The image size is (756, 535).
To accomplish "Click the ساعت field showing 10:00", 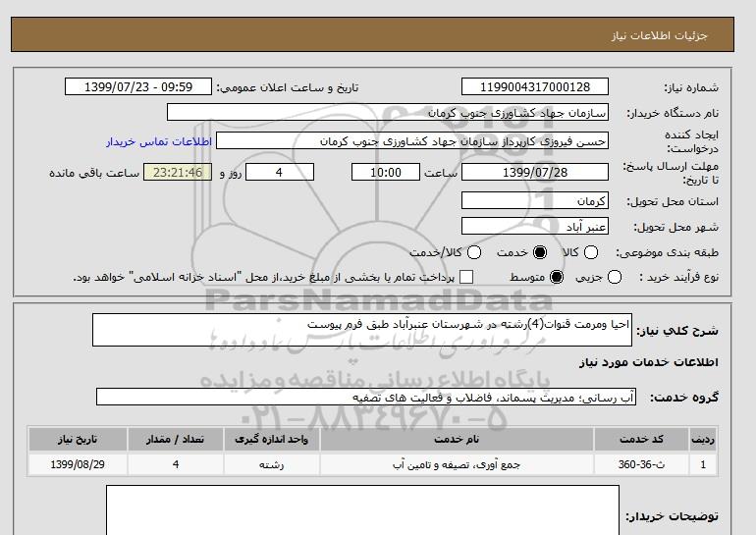I will click(386, 172).
